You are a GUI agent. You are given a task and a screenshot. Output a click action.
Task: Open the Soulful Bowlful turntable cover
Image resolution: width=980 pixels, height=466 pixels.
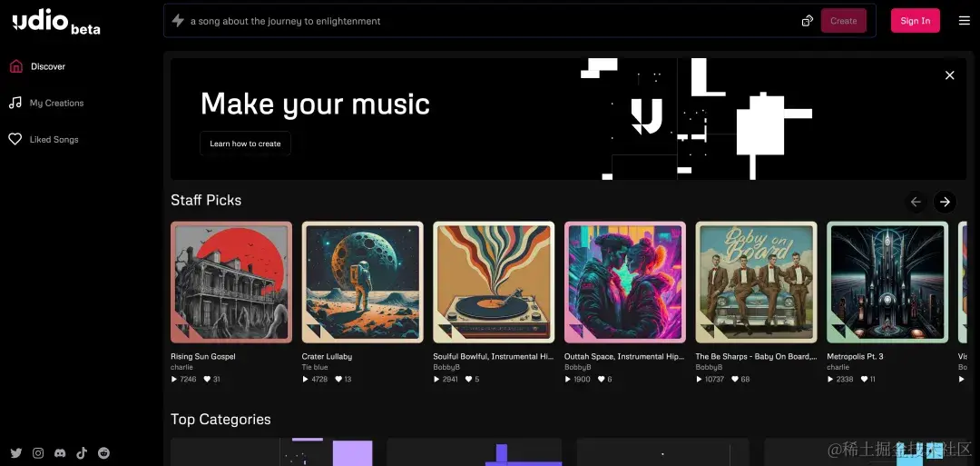click(x=494, y=283)
